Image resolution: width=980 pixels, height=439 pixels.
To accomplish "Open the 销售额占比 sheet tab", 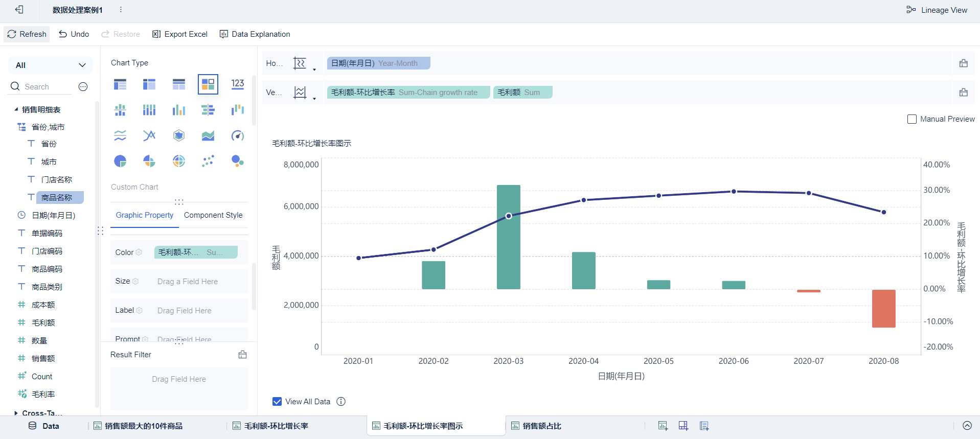I will [x=541, y=426].
